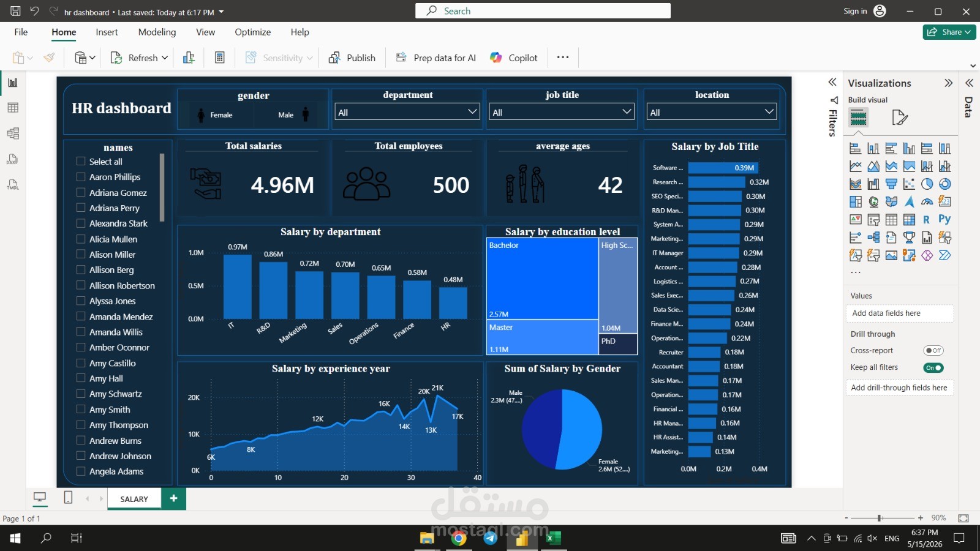This screenshot has width=980, height=551.
Task: Toggle the Cross-report switch
Action: (x=933, y=351)
